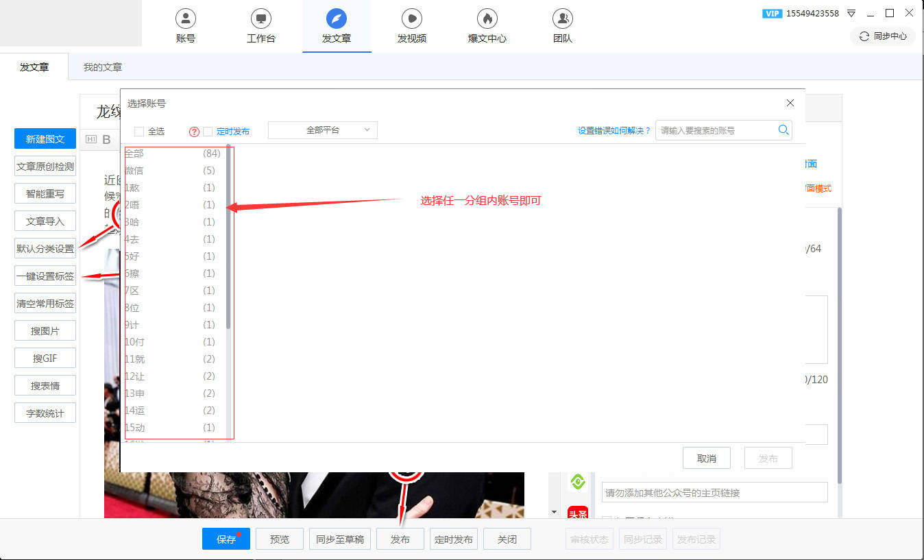Open the 爆文中心 flame icon
This screenshot has height=560, width=924.
tap(487, 19)
